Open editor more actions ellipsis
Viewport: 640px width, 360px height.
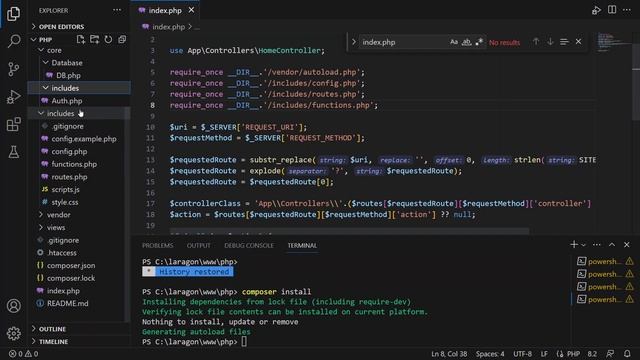point(627,10)
